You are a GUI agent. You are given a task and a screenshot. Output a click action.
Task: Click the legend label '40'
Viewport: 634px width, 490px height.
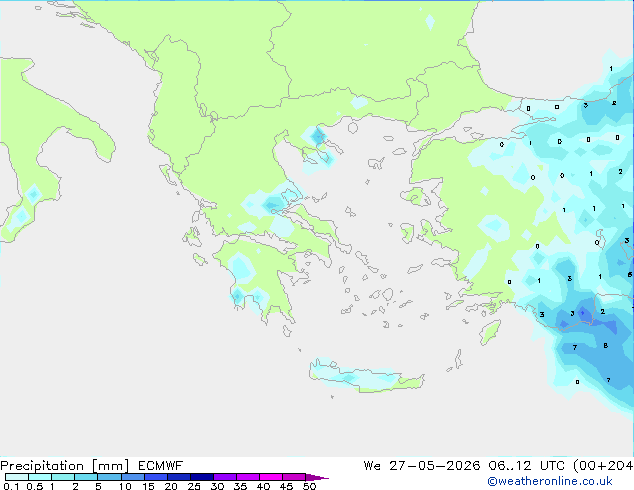click(x=263, y=486)
